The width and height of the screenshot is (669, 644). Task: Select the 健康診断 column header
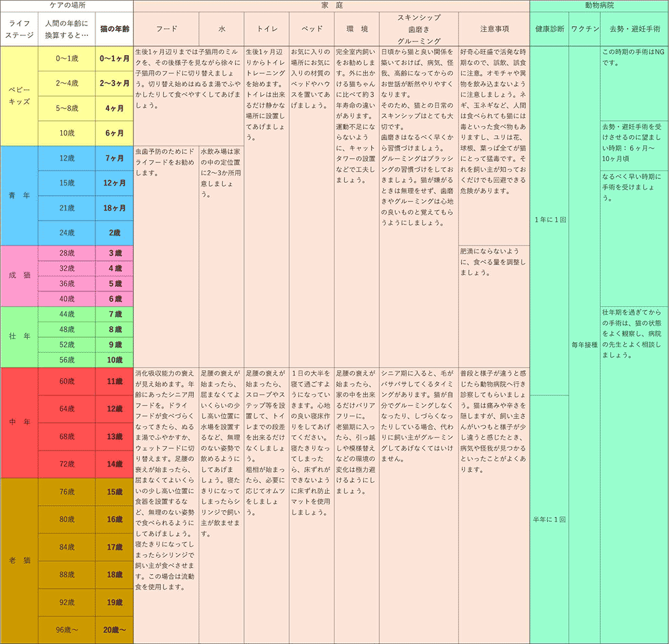549,29
